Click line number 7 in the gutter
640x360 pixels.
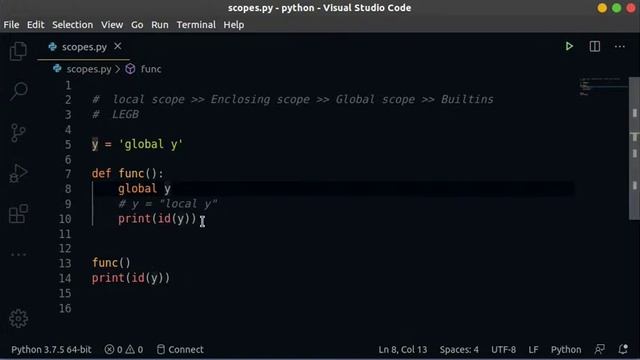[68, 174]
